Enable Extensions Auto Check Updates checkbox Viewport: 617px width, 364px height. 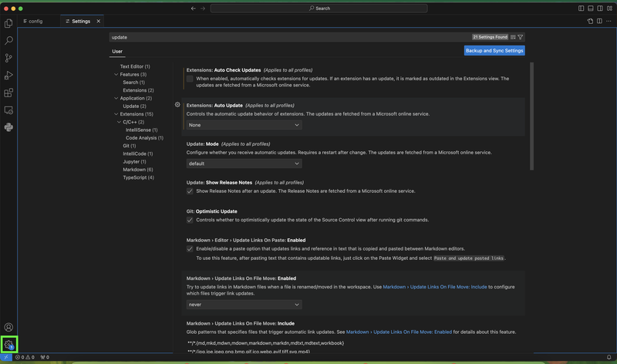pyautogui.click(x=190, y=79)
